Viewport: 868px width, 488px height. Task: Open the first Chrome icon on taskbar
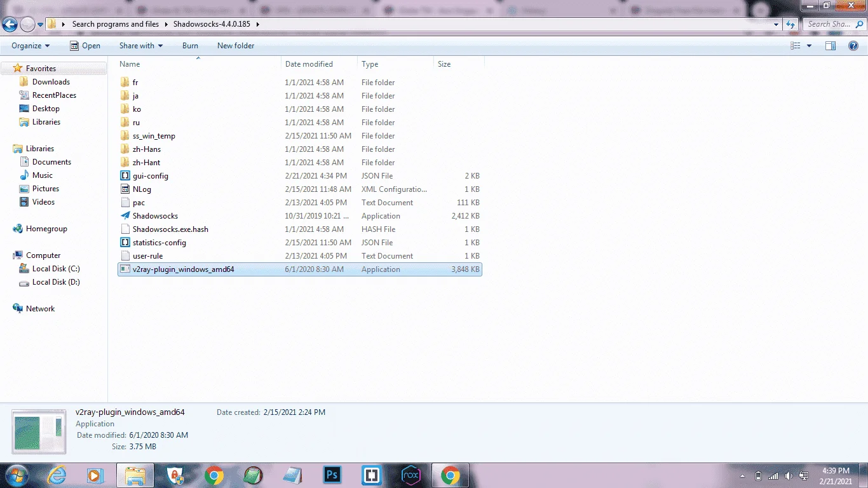(214, 475)
